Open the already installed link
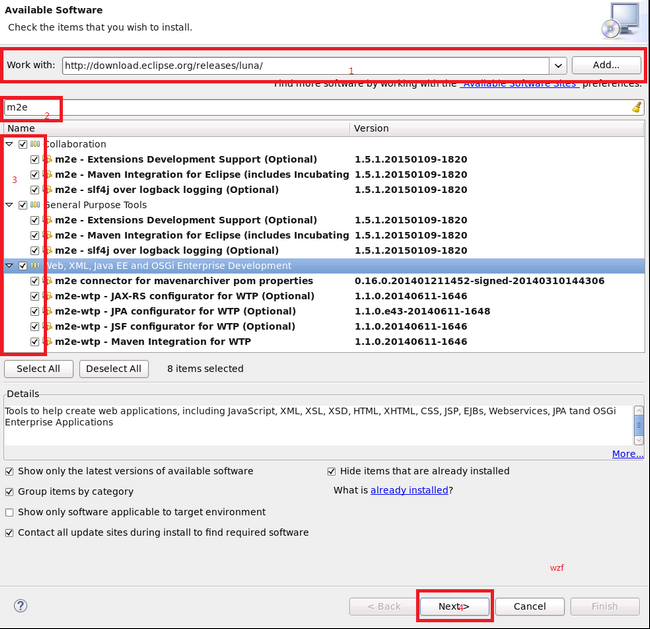This screenshot has height=629, width=650. point(409,490)
